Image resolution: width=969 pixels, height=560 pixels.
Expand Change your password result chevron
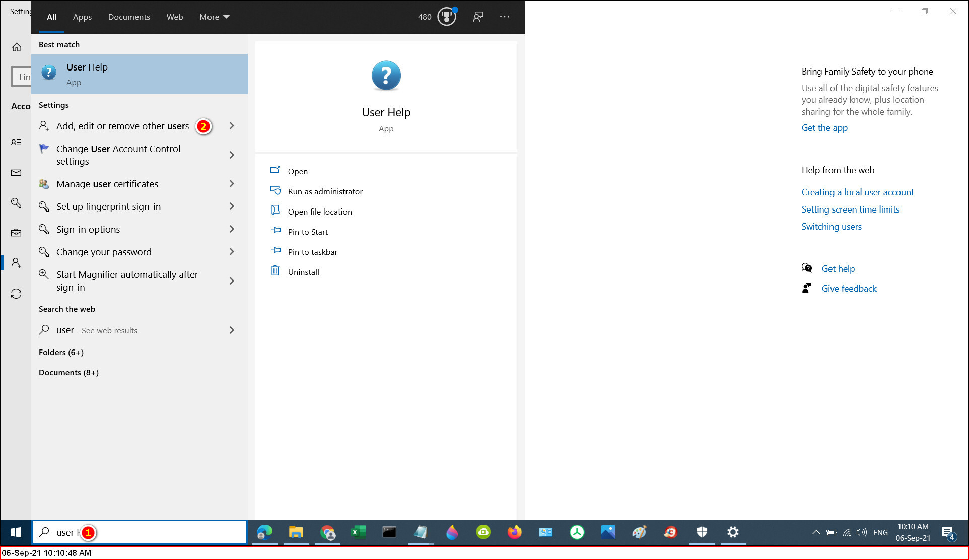click(x=232, y=252)
